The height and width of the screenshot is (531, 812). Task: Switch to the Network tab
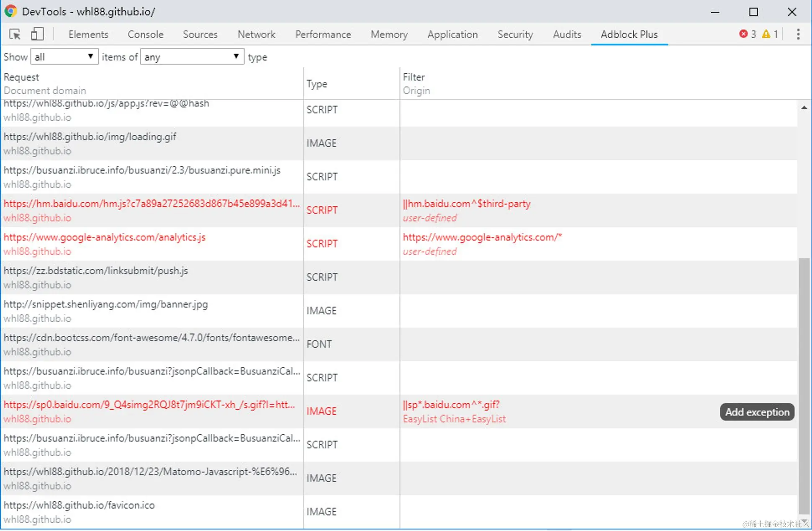pos(256,34)
